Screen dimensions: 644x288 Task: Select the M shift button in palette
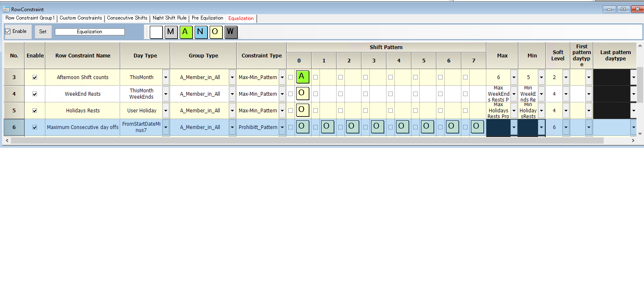[171, 32]
